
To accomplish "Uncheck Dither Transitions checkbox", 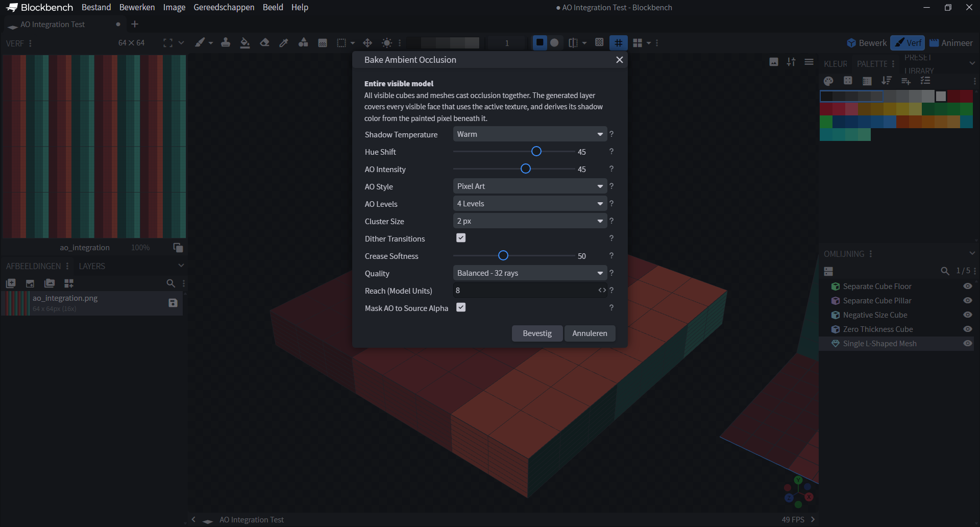I will click(x=461, y=238).
